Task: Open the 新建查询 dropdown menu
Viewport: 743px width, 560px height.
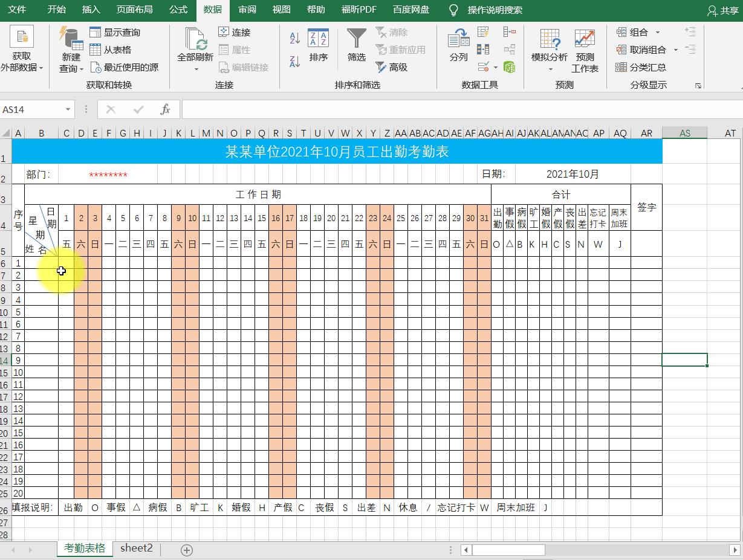Action: pos(71,68)
